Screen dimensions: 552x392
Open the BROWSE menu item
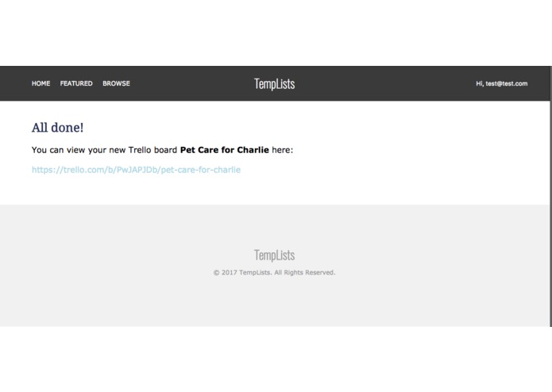click(x=116, y=83)
